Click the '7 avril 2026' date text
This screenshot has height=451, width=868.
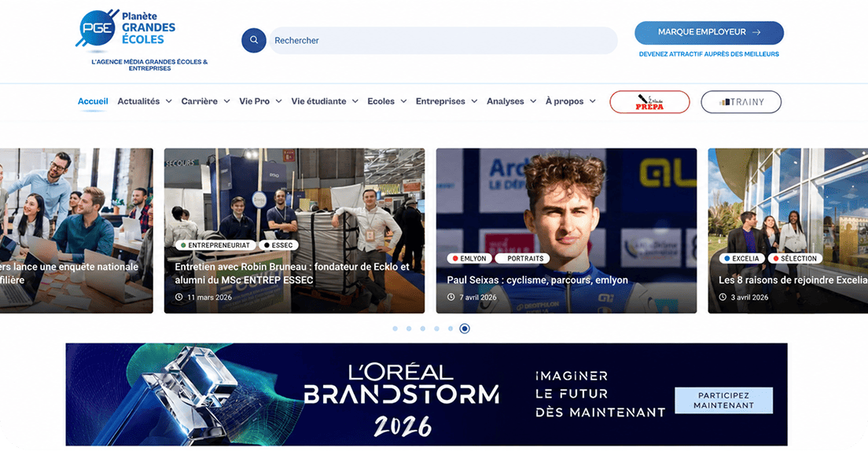tap(478, 297)
